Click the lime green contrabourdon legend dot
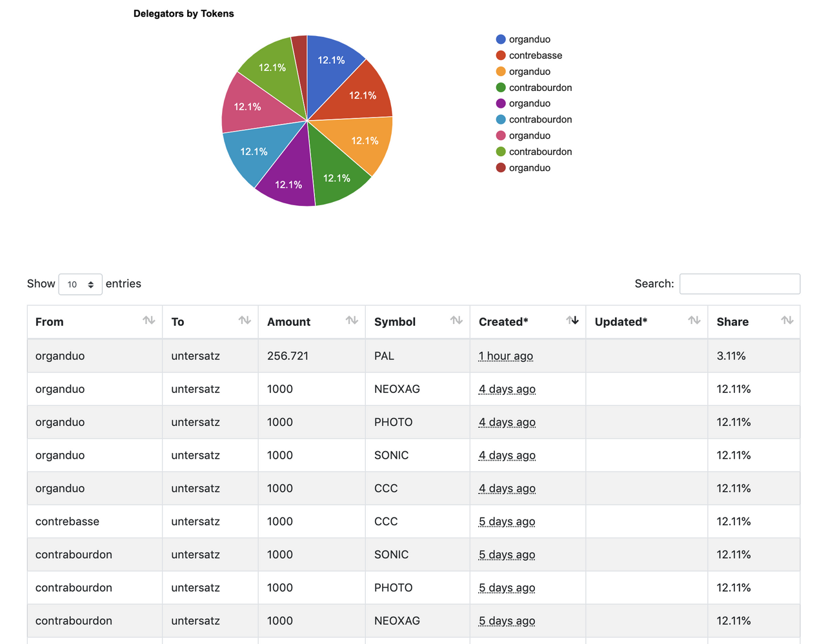The image size is (826, 644). (501, 152)
